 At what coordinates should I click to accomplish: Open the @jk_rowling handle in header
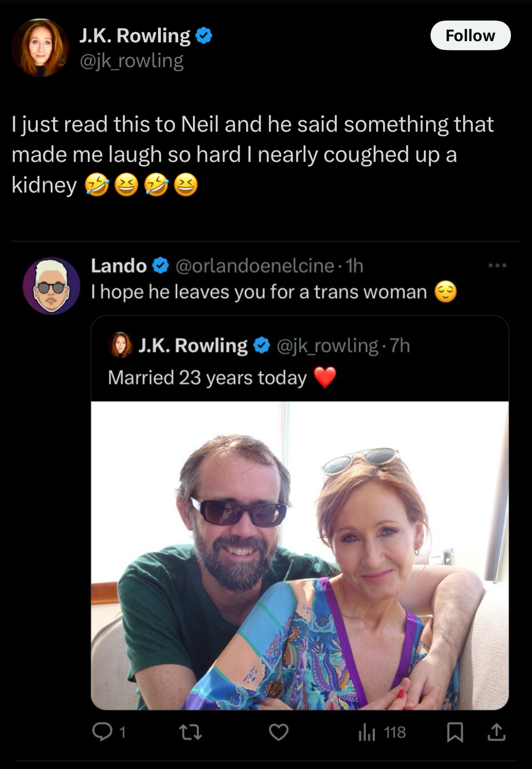(131, 61)
